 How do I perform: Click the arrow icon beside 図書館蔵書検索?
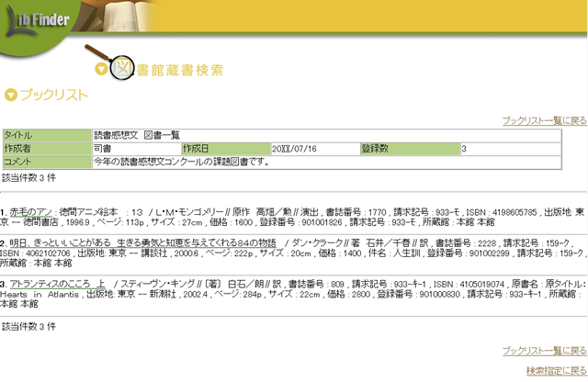[101, 69]
